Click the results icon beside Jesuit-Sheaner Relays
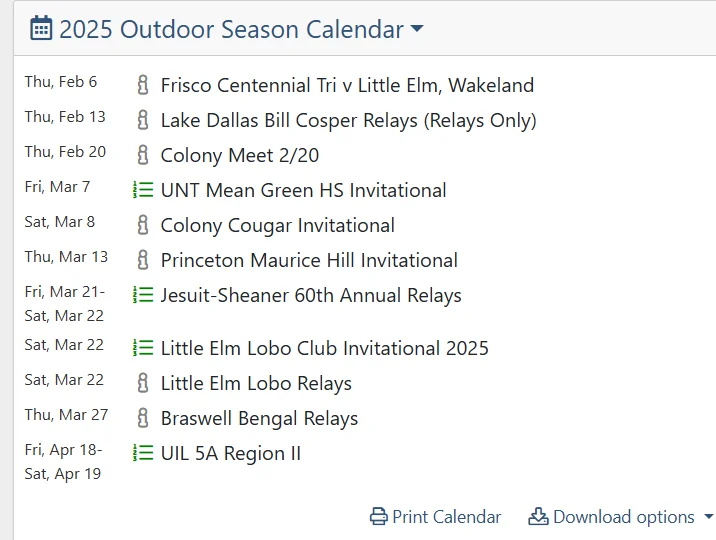Image resolution: width=716 pixels, height=540 pixels. pos(143,295)
